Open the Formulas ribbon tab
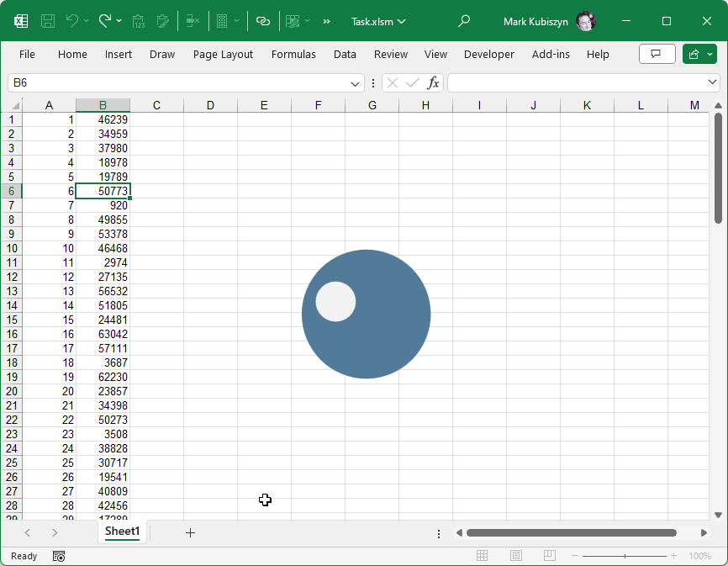Image resolution: width=728 pixels, height=566 pixels. coord(293,54)
